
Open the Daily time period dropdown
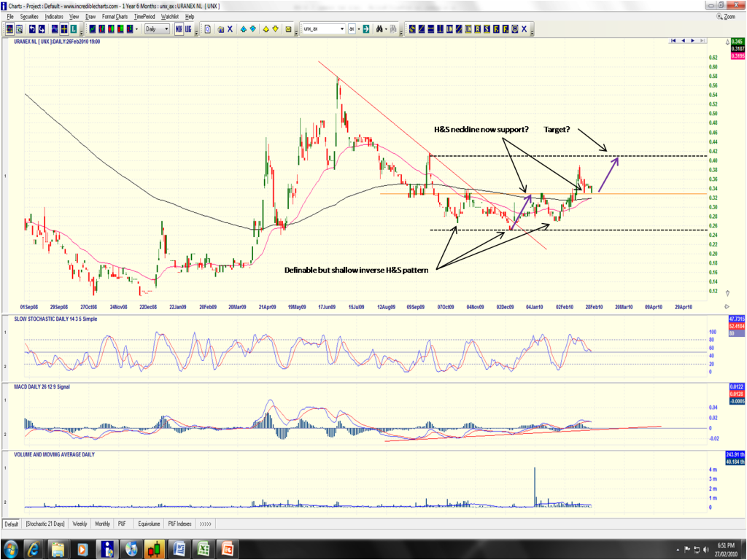(x=158, y=29)
